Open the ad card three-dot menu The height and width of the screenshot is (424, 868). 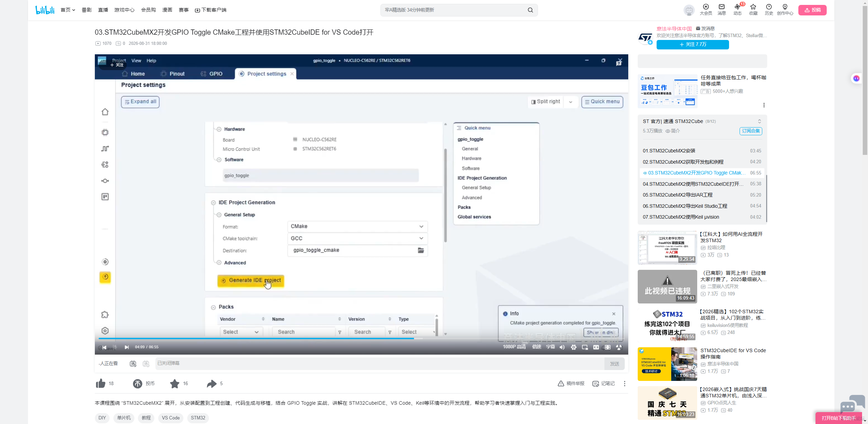(764, 105)
